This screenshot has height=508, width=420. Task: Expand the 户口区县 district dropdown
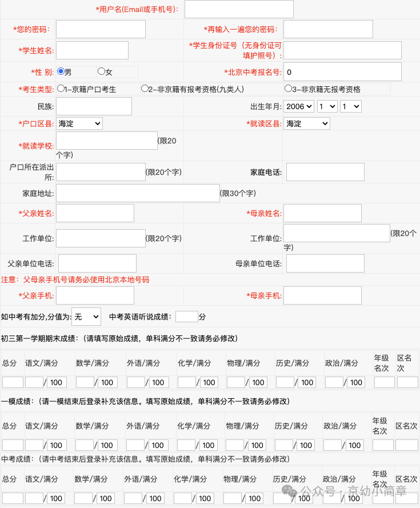[79, 123]
